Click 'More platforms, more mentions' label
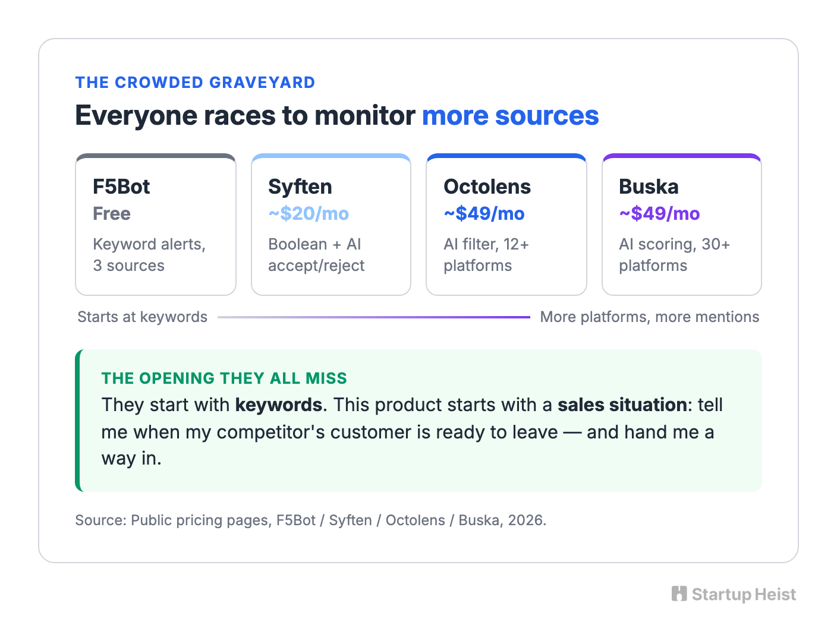Screen dimensions: 837x644 pyautogui.click(x=650, y=317)
